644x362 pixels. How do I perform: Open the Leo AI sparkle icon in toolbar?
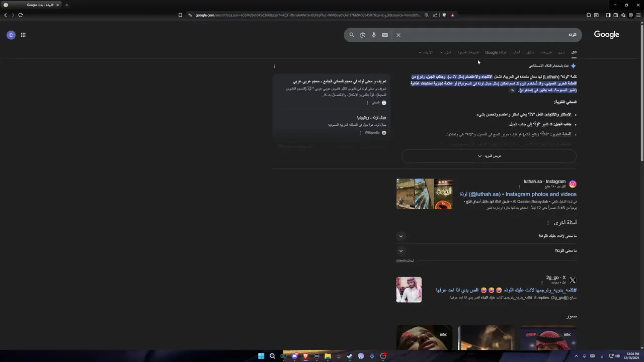click(x=623, y=15)
